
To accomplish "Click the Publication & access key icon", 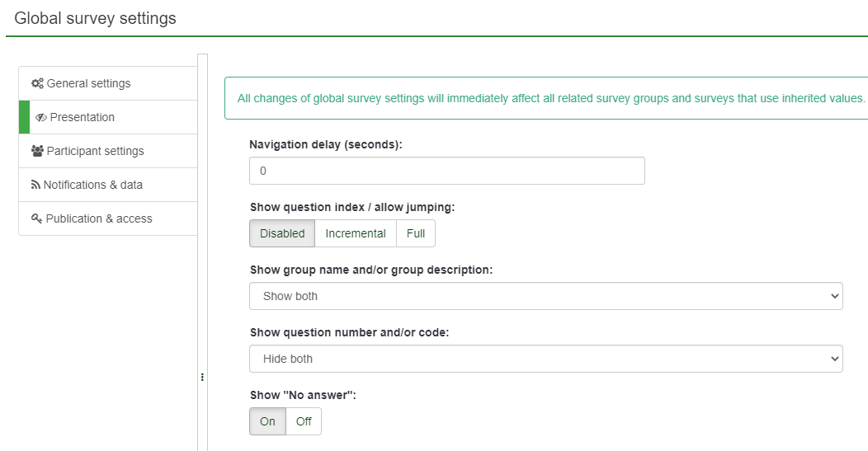I will coord(36,218).
